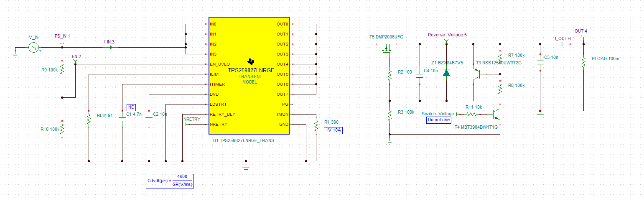Screen dimensions: 644x201
Task: Select the T3 transistor symbol
Action: point(476,74)
